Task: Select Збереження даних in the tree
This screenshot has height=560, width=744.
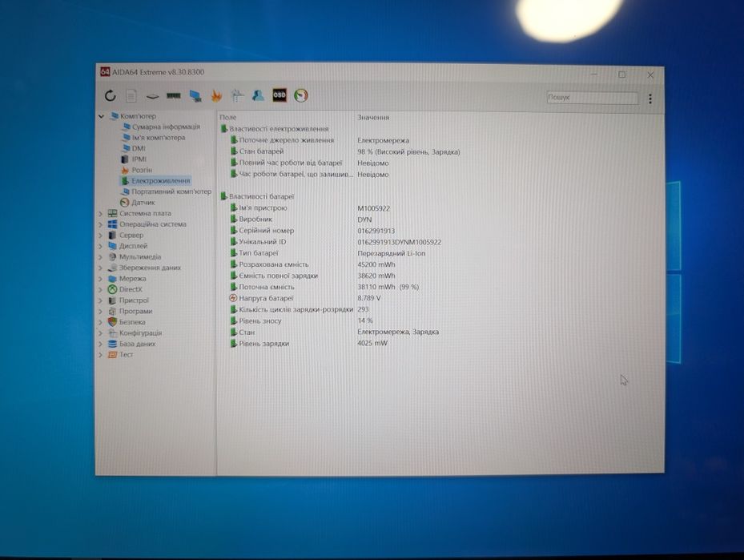Action: click(x=150, y=268)
